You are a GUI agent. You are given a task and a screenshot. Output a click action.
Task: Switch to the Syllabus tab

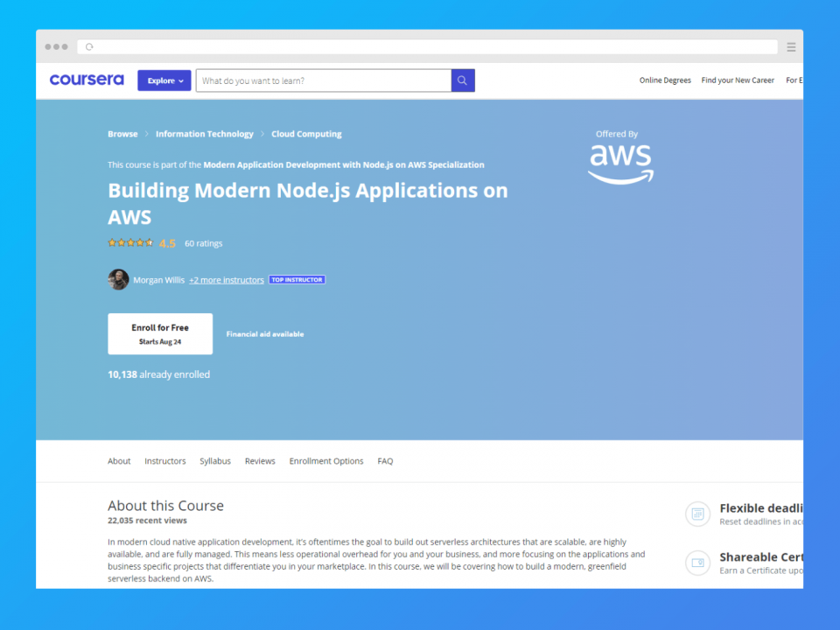tap(215, 461)
